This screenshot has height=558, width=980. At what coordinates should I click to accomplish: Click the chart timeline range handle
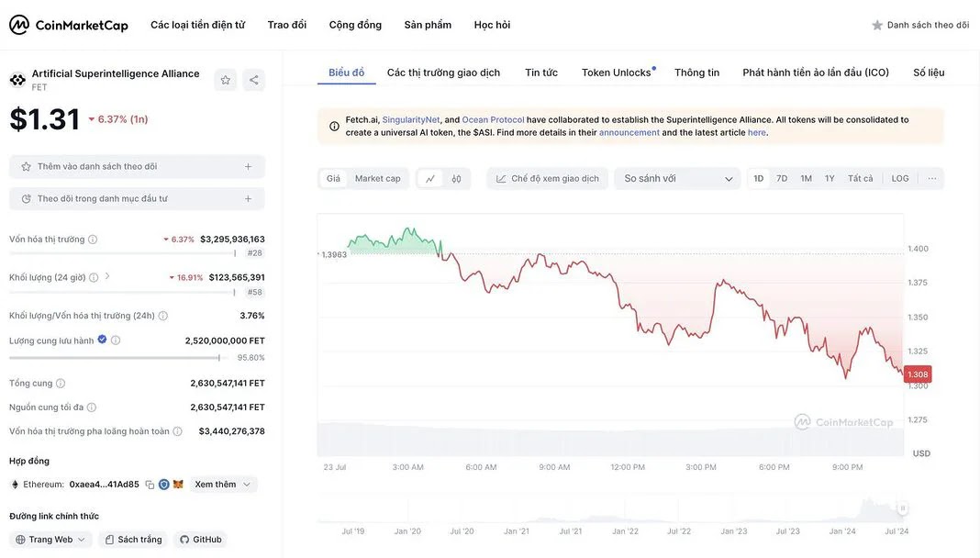click(903, 508)
